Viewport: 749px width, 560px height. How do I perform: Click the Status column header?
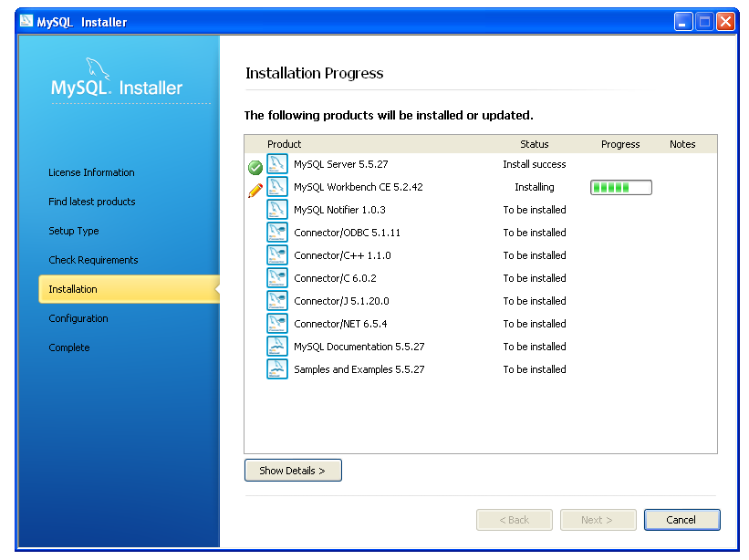pos(534,144)
